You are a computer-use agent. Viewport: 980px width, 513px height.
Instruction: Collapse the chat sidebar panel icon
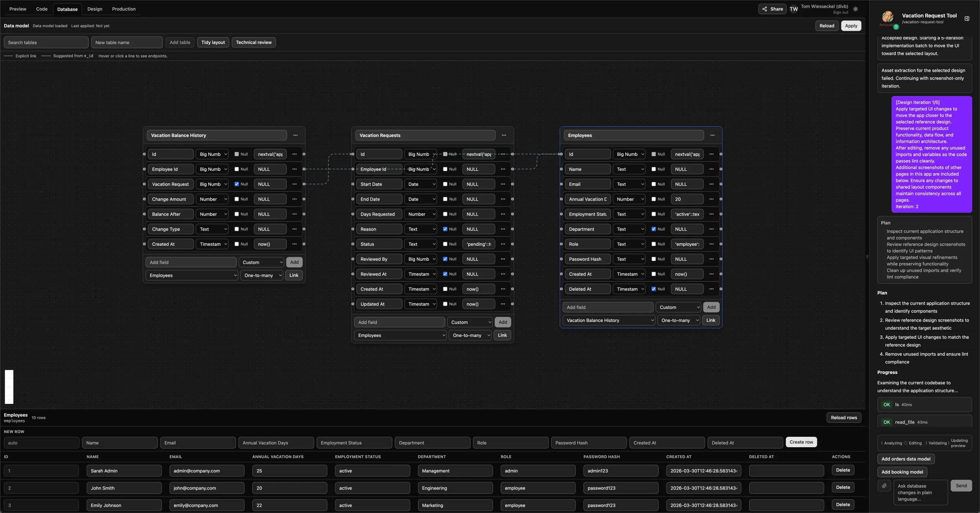click(967, 18)
